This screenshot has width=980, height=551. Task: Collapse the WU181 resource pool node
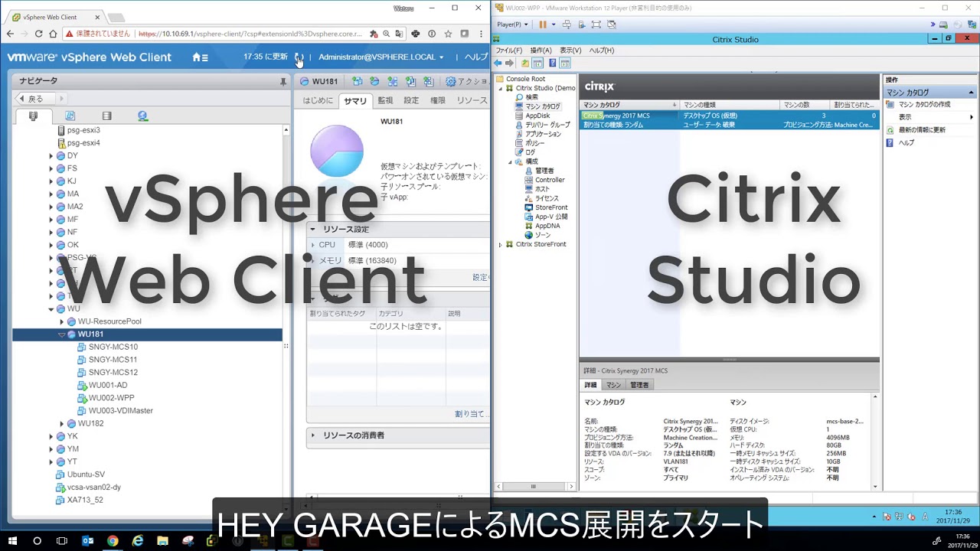click(x=62, y=334)
